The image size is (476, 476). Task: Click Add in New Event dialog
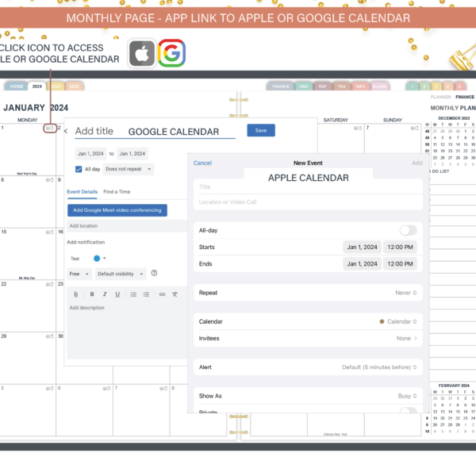click(x=417, y=163)
